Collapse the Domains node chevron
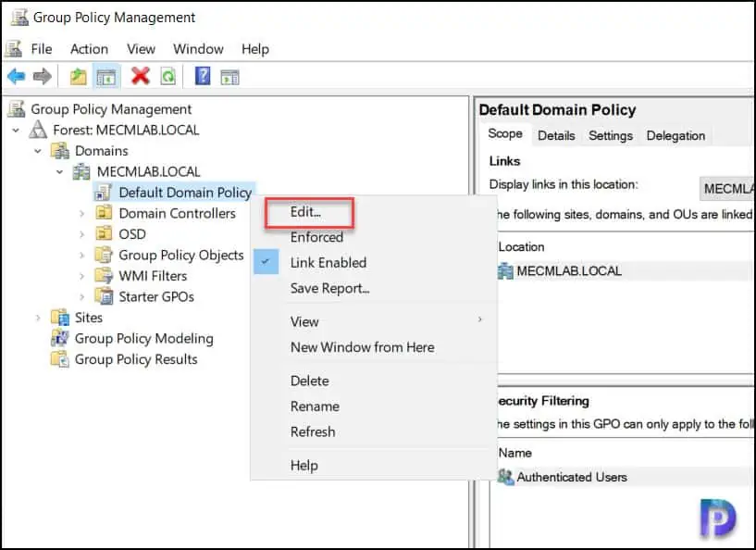Viewport: 756px width, 550px height. click(x=38, y=151)
